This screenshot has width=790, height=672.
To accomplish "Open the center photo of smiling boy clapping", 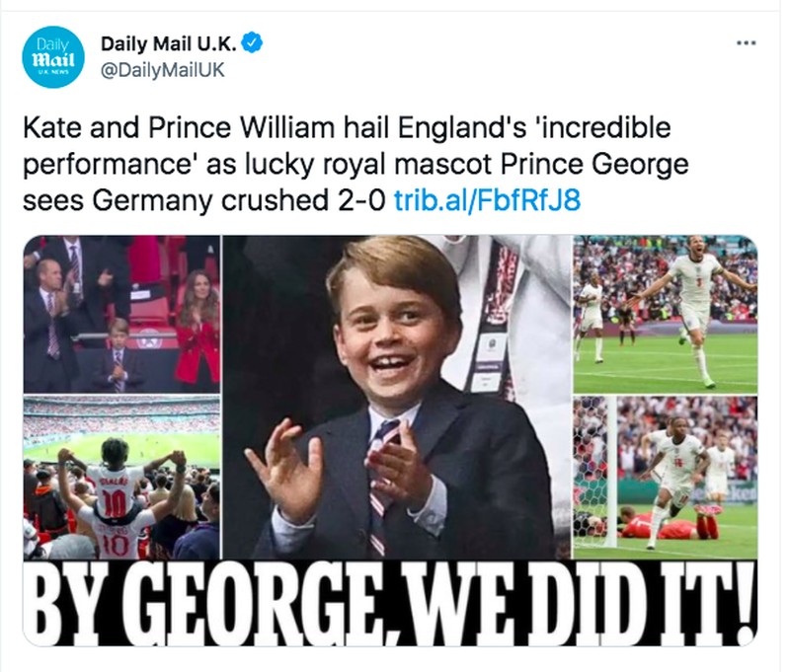I will tap(396, 395).
